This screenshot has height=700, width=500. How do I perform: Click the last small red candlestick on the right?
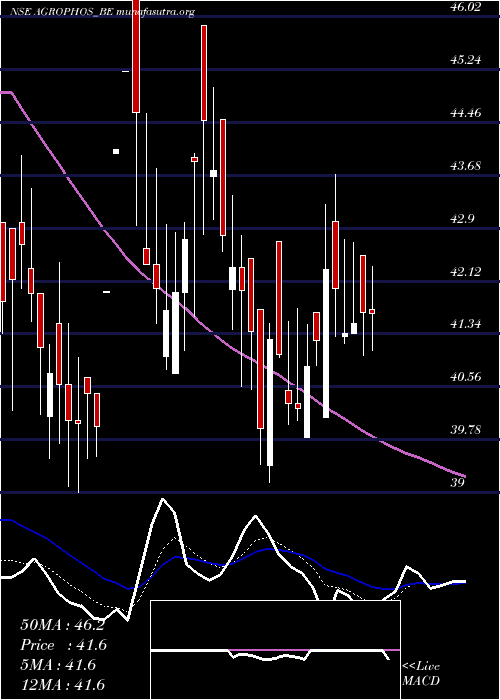(372, 311)
